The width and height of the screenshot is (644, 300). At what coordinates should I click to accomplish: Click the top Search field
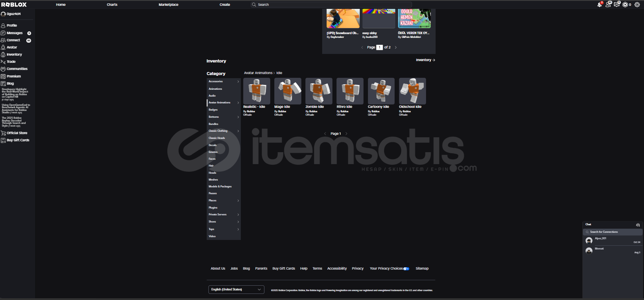click(x=331, y=5)
